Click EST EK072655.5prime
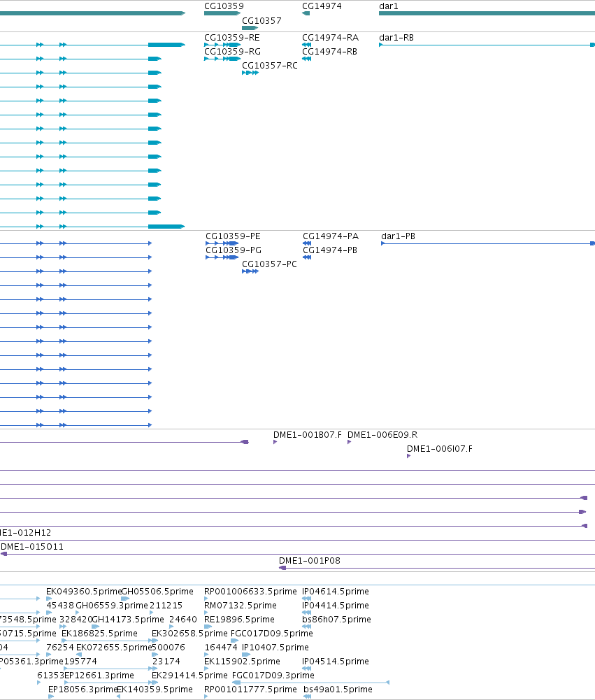The height and width of the screenshot is (700, 595). (114, 648)
